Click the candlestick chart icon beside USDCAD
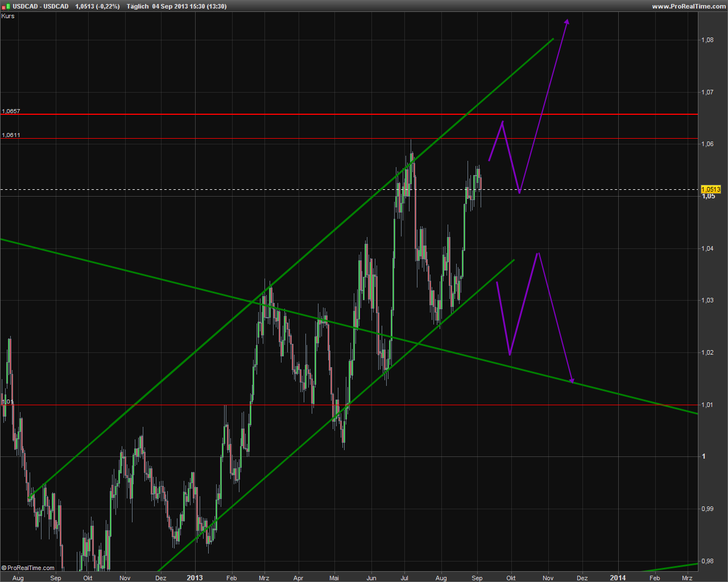This screenshot has width=728, height=582. pyautogui.click(x=5, y=6)
